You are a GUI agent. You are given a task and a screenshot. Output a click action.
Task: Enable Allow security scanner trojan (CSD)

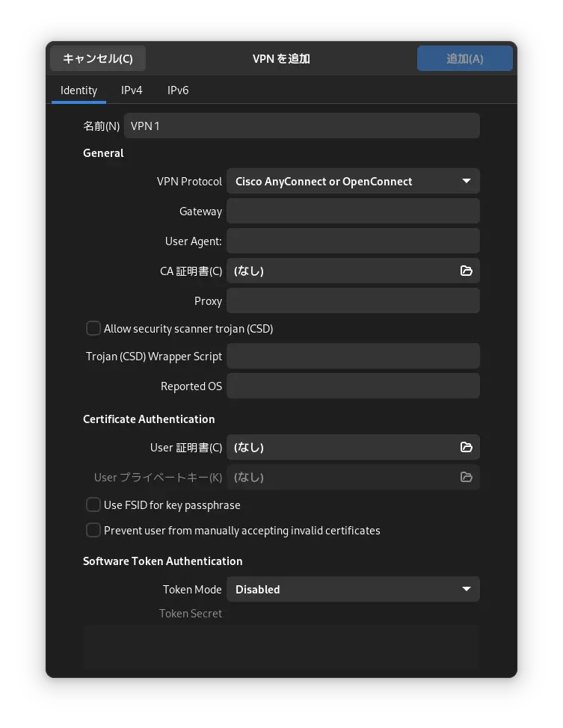pos(93,328)
